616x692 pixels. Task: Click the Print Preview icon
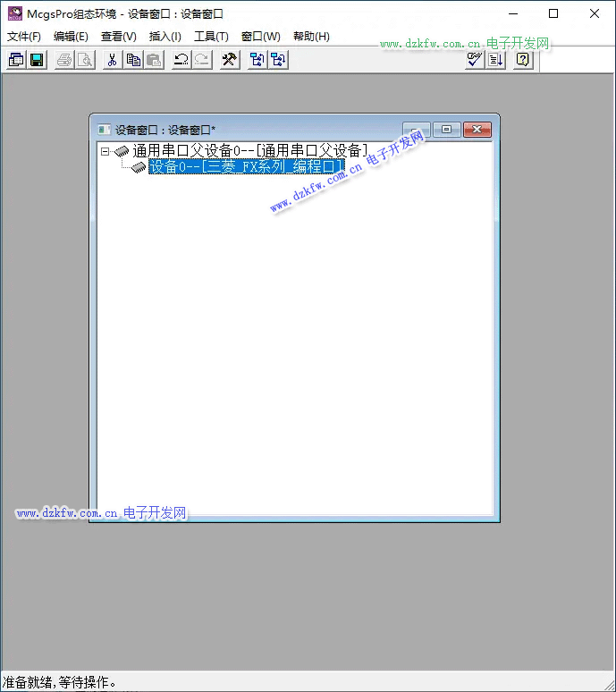click(84, 60)
